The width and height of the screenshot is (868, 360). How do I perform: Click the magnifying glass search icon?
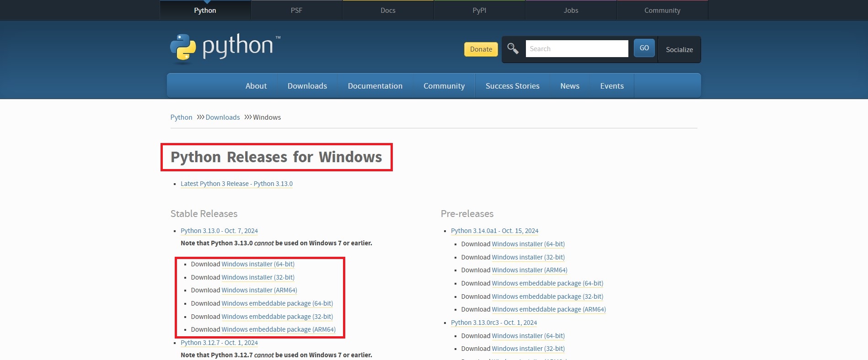pos(513,48)
